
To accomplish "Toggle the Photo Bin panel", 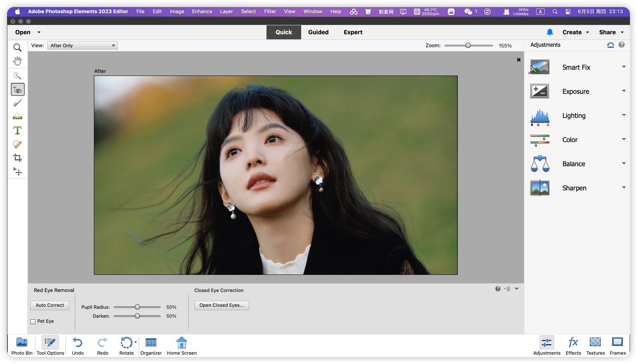I will [x=22, y=346].
